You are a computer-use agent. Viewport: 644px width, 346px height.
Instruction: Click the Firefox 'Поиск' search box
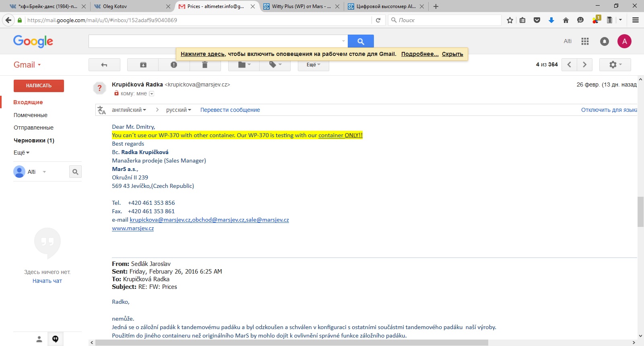click(x=445, y=20)
